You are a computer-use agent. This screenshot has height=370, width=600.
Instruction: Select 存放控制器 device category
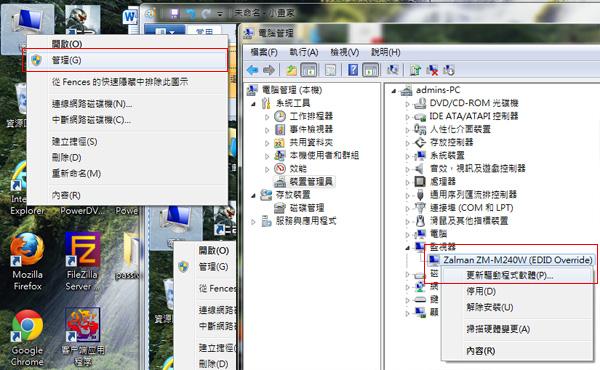click(452, 142)
